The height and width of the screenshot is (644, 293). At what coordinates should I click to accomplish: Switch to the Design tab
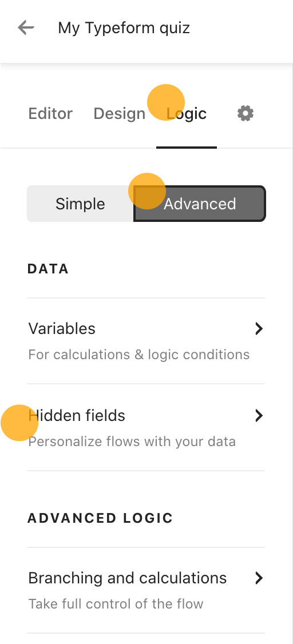click(x=120, y=113)
